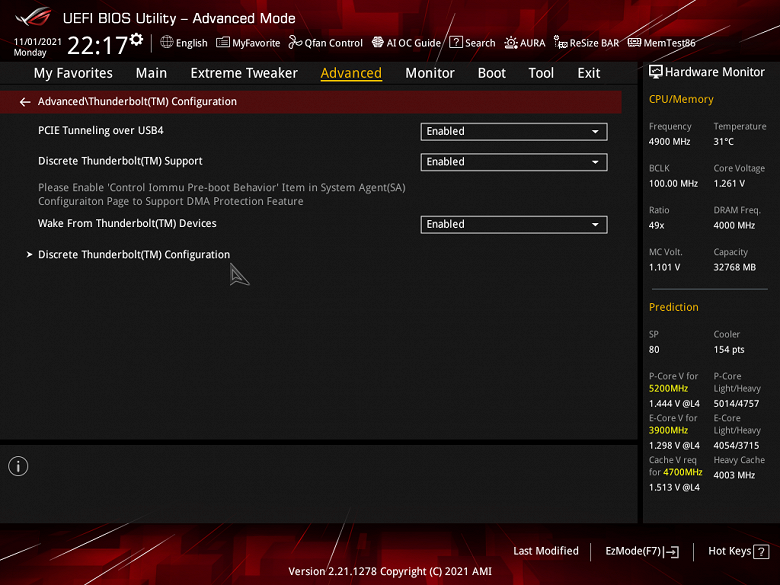Click the 31°C temperature value

723,142
